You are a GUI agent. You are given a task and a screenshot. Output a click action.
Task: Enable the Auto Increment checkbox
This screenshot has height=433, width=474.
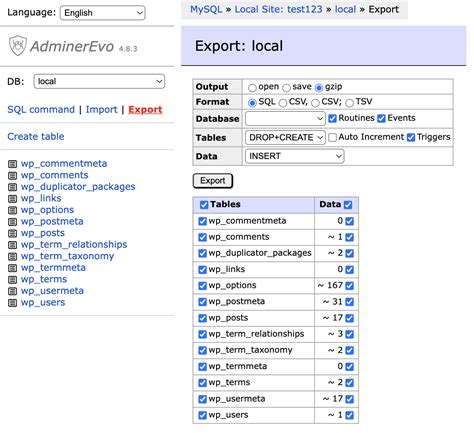(332, 137)
